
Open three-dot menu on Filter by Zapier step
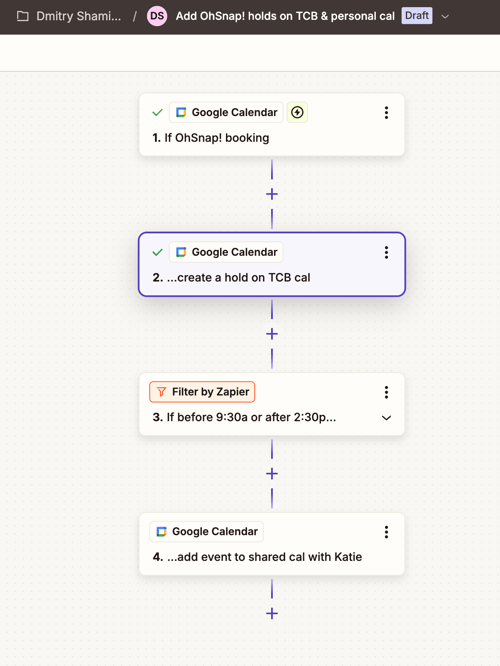[x=386, y=392]
